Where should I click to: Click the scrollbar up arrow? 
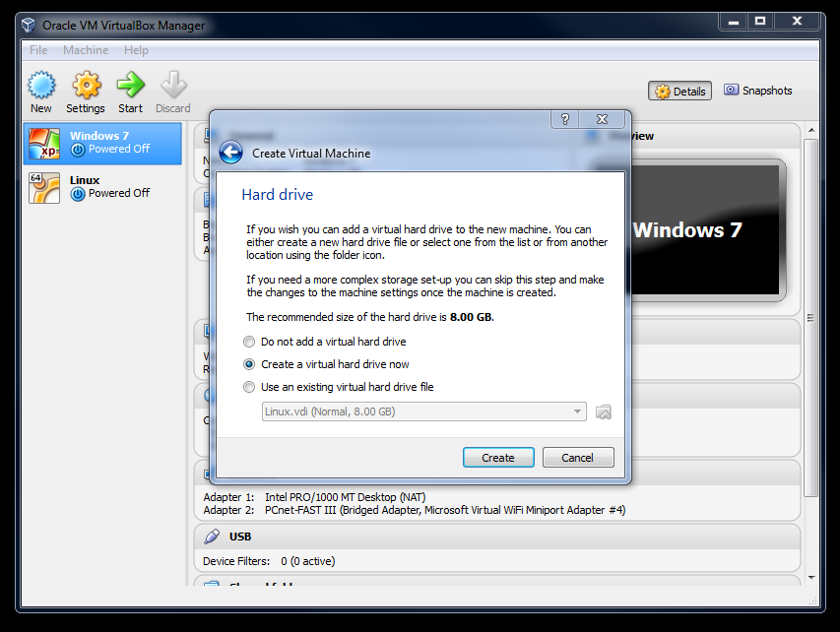tap(811, 130)
